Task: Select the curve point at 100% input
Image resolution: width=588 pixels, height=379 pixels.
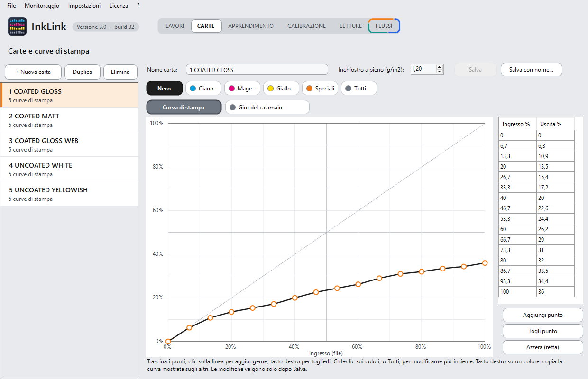Action: tap(485, 263)
